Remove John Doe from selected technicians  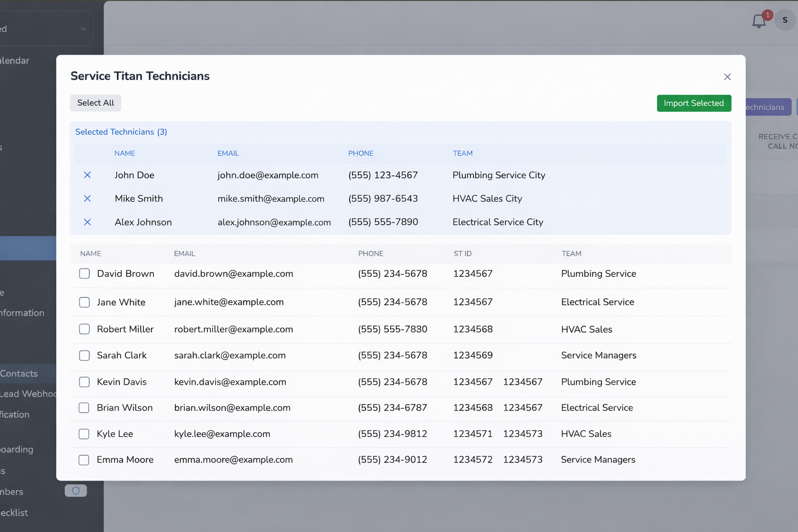87,175
